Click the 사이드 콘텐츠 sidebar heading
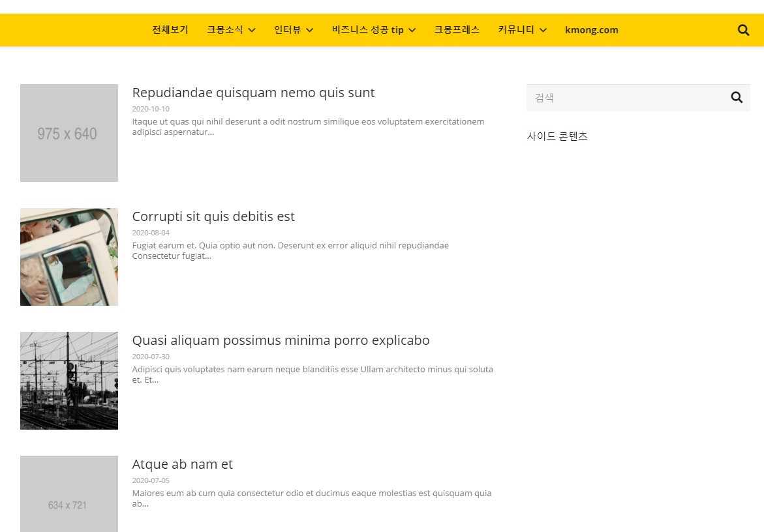Viewport: 764px width, 532px height. 557,136
